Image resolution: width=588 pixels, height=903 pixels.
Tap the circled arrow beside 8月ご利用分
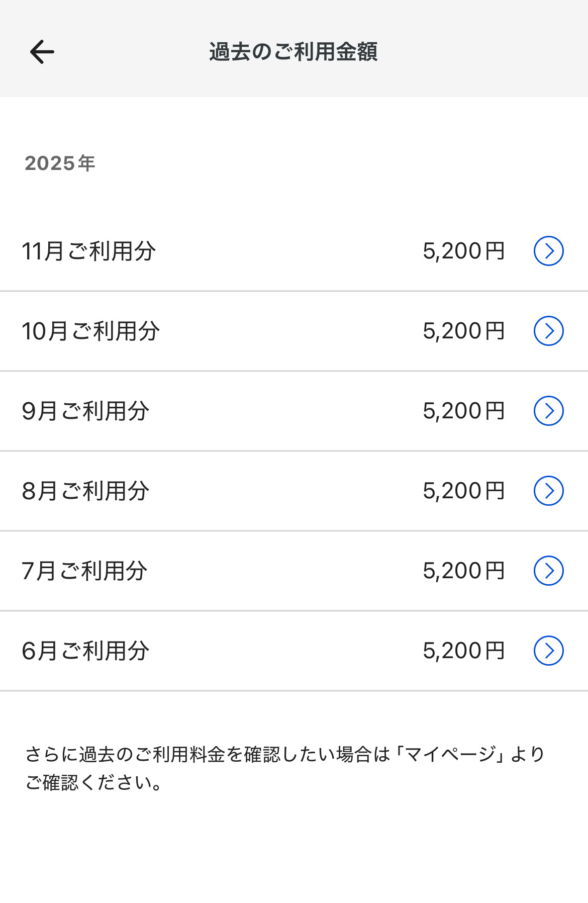(548, 491)
